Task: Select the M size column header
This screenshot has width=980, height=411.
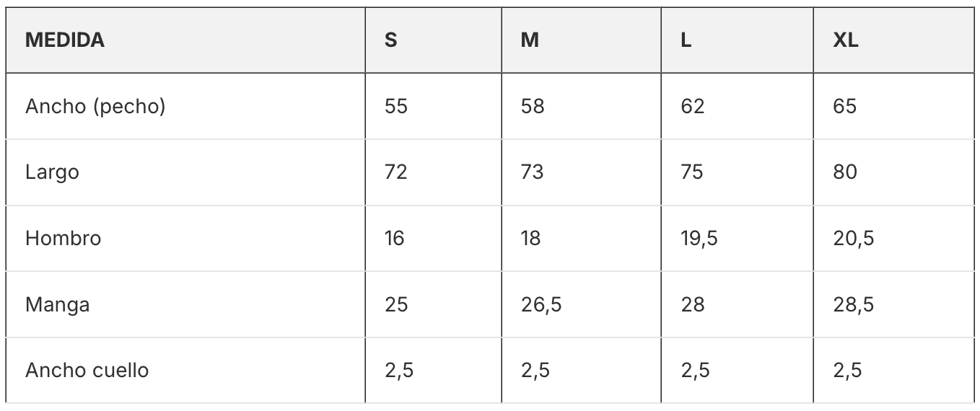Action: click(530, 40)
